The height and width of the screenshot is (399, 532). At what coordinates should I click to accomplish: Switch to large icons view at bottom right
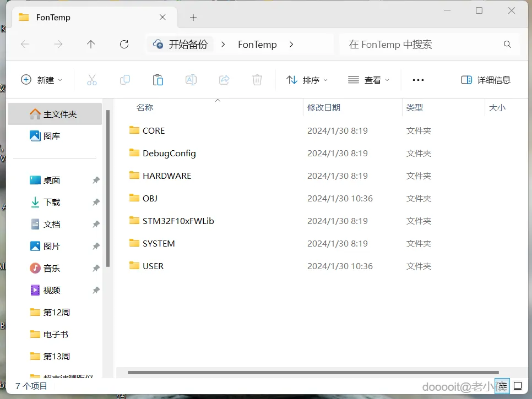517,386
